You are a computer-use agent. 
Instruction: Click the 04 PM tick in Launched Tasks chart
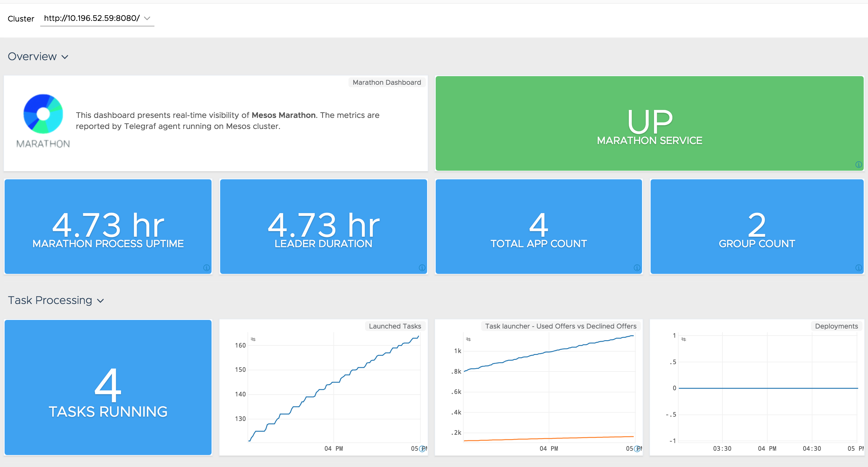[x=333, y=449]
